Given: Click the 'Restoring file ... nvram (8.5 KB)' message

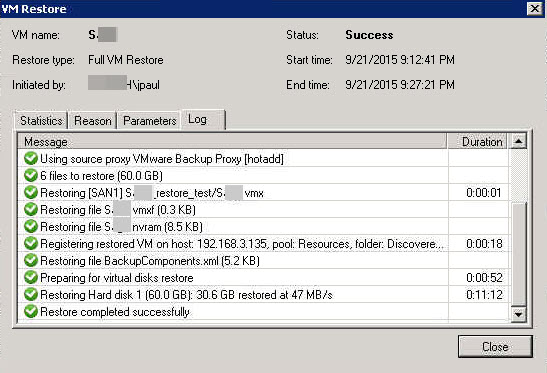Looking at the screenshot, I should (121, 227).
